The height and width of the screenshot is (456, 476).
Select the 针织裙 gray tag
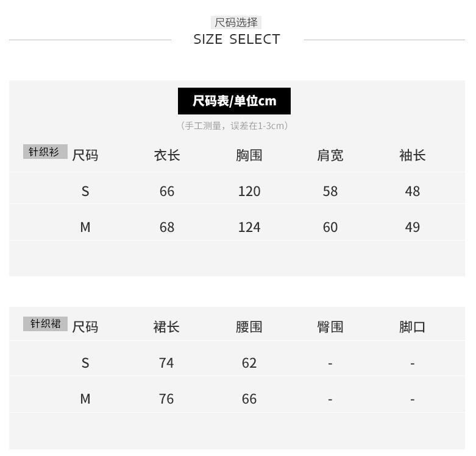pos(45,323)
